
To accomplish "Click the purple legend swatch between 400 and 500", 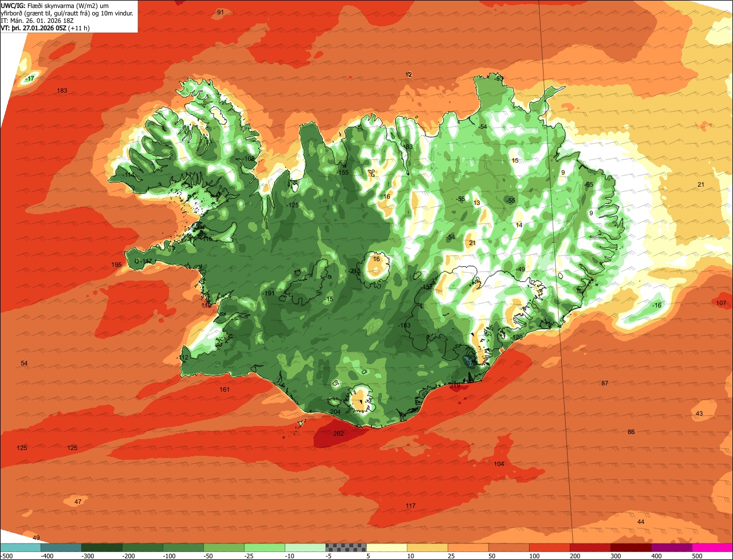I will pyautogui.click(x=672, y=547).
